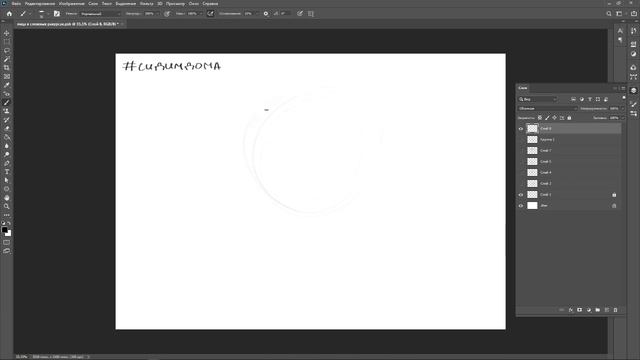
Task: Select the Hand tool
Action: (7, 198)
